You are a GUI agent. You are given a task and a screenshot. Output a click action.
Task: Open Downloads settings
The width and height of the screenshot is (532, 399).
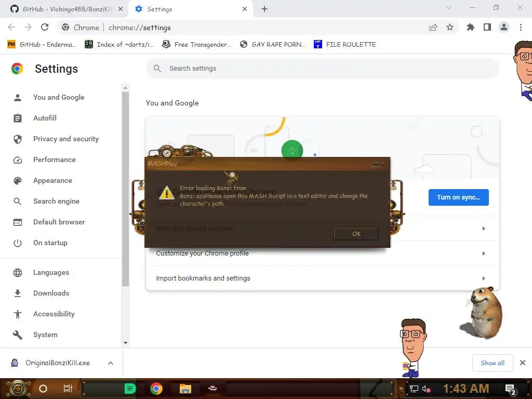pos(51,293)
